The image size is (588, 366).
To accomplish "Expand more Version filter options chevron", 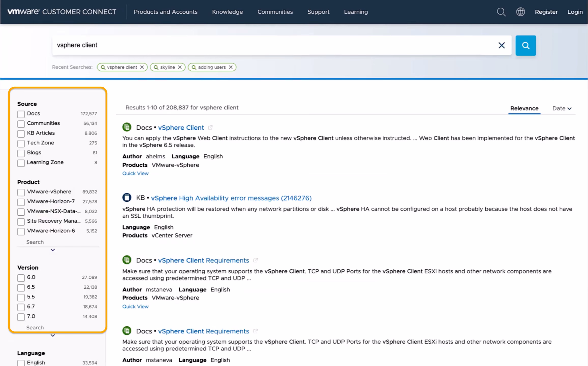I will (53, 335).
